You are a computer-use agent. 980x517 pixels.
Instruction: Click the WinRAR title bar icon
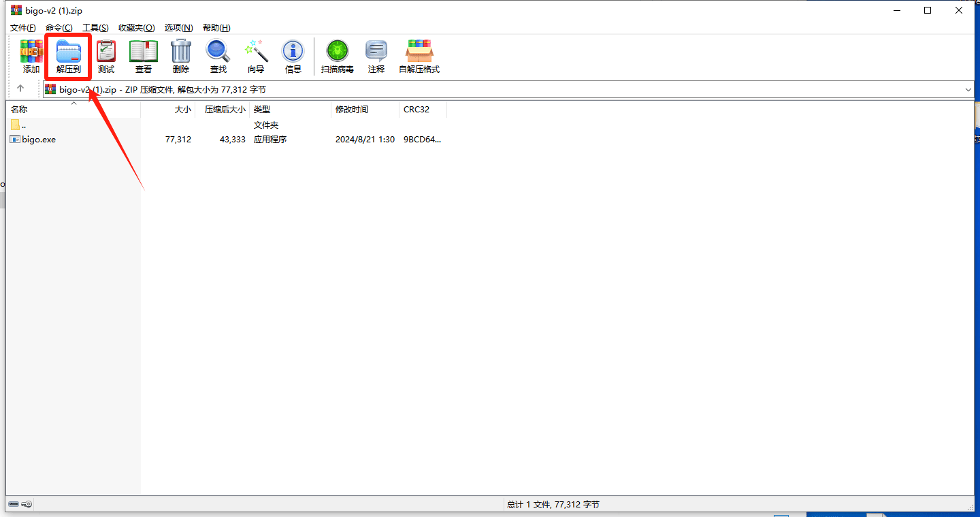click(x=16, y=10)
